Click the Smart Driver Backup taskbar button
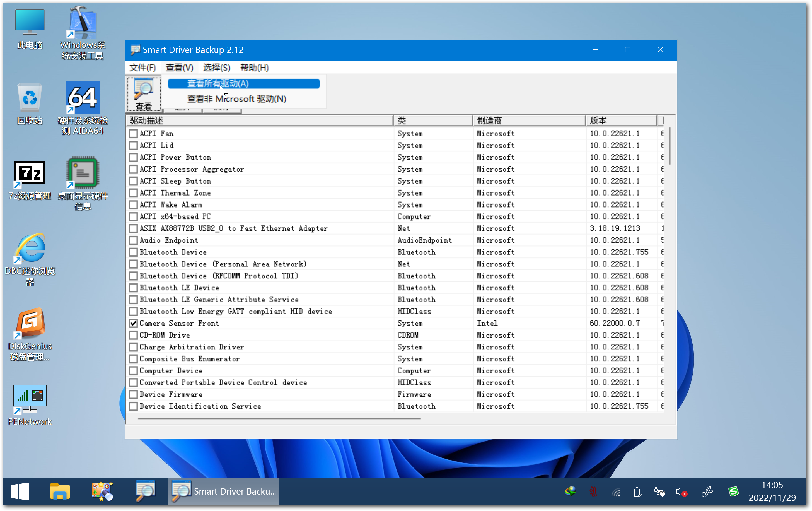 (224, 491)
